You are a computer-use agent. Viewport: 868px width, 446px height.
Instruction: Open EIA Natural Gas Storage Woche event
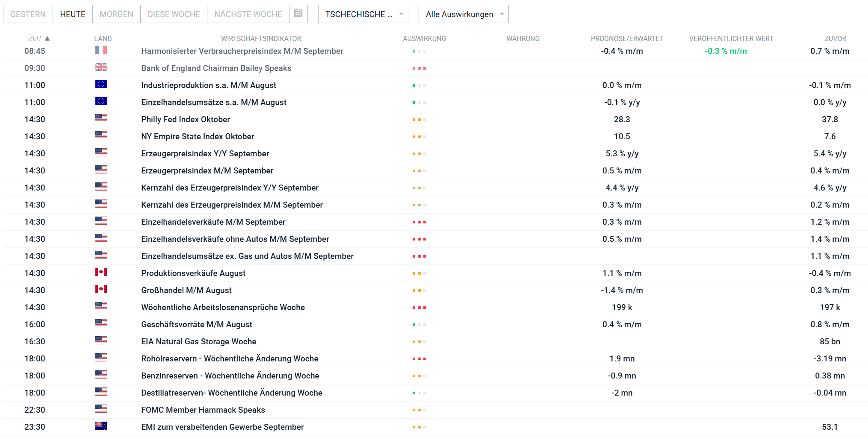coord(199,342)
